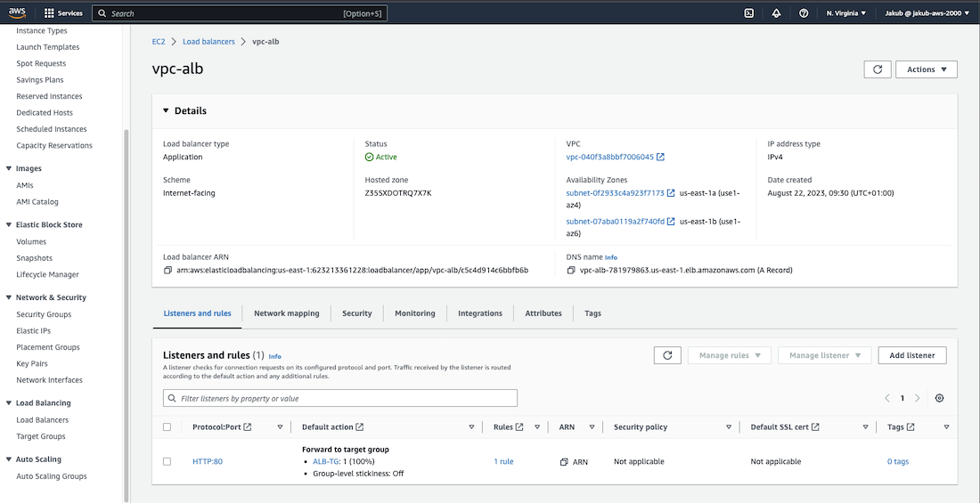Click the Add listener button
The width and height of the screenshot is (980, 503).
point(911,355)
